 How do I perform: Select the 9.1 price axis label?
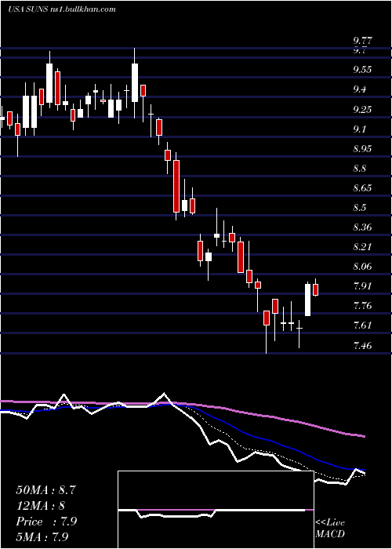[x=360, y=129]
